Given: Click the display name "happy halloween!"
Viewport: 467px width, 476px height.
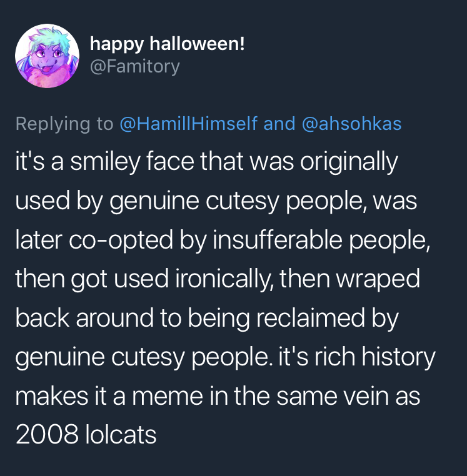Looking at the screenshot, I should point(167,44).
